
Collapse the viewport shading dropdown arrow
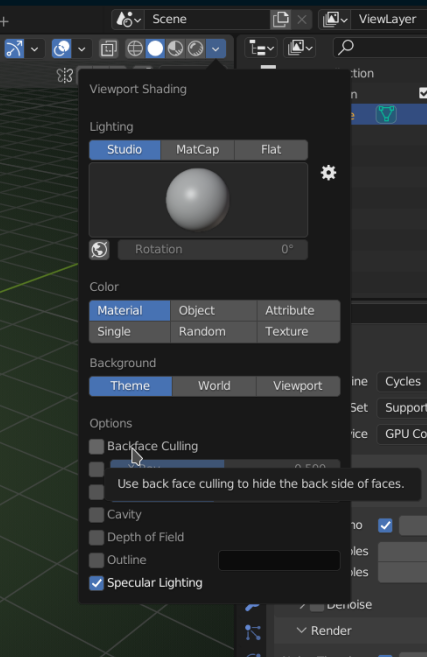coord(215,49)
